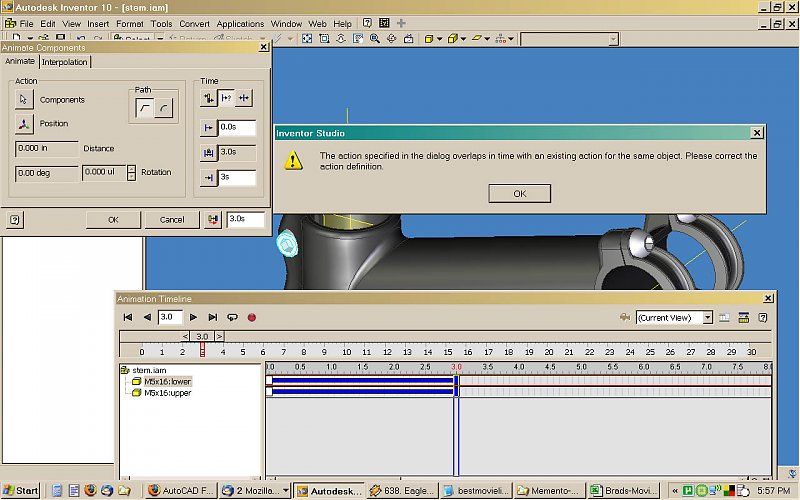Image resolution: width=800 pixels, height=500 pixels.
Task: Click the start time icon beside 0.0s
Action: tap(208, 128)
